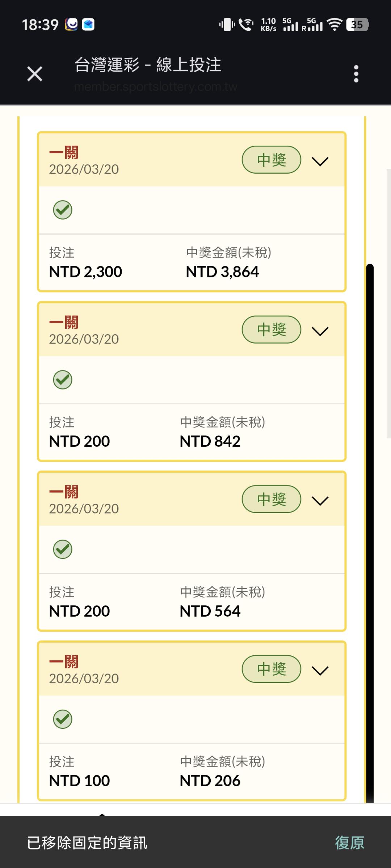The height and width of the screenshot is (868, 391).
Task: Open the three-dot overflow menu
Action: pos(356,74)
